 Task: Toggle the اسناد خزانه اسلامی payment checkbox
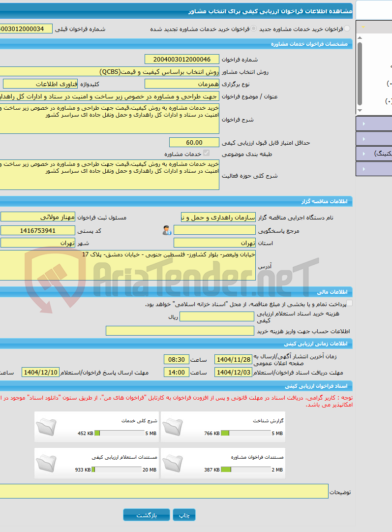tap(350, 303)
